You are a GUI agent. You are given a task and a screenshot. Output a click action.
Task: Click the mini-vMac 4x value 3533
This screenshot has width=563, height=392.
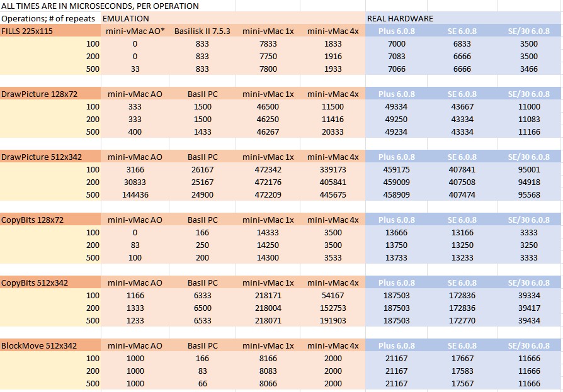tap(333, 257)
